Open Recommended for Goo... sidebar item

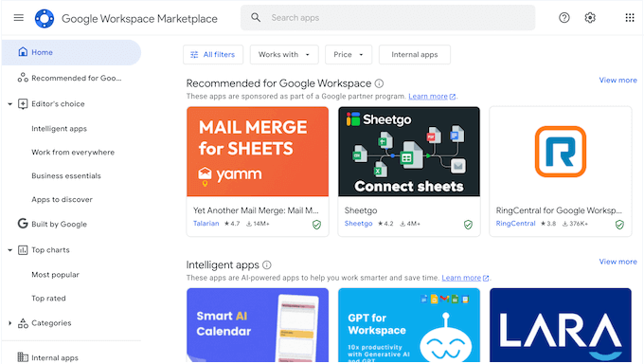77,78
